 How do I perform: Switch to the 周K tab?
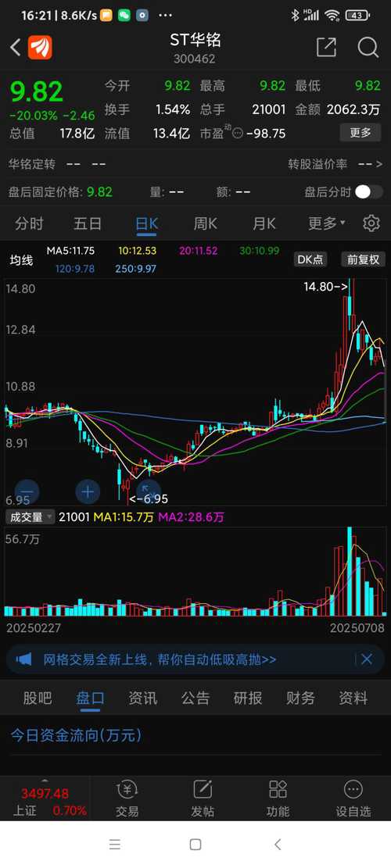[205, 223]
